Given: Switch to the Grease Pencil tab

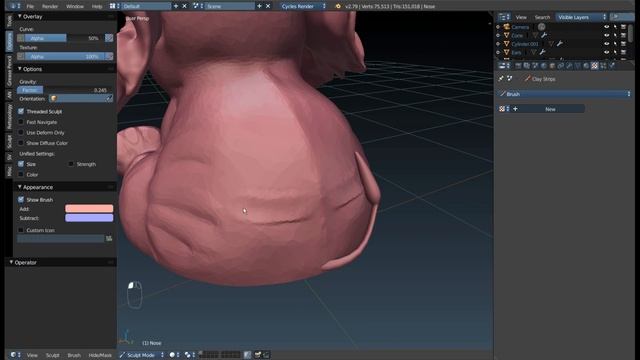Looking at the screenshot, I should tap(9, 71).
